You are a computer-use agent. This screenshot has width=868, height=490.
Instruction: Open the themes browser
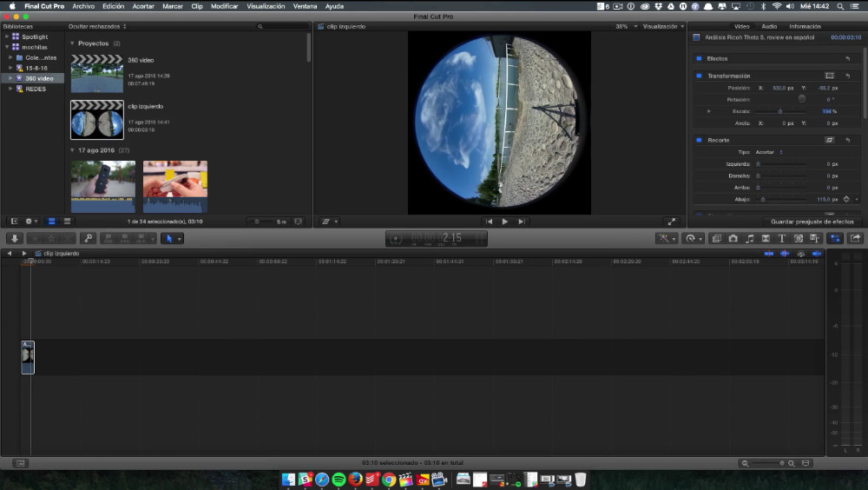(815, 238)
